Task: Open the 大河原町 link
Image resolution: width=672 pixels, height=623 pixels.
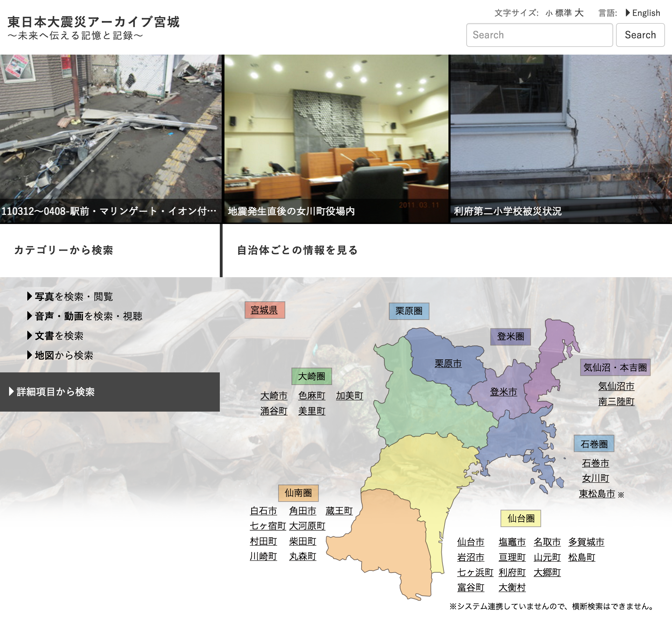Action: [307, 526]
